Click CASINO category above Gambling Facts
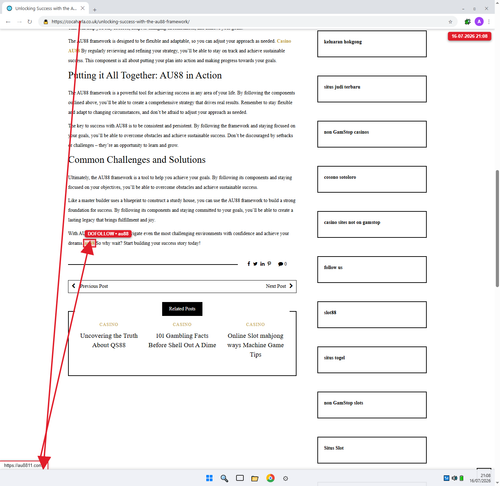The image size is (500, 486). pos(182,324)
